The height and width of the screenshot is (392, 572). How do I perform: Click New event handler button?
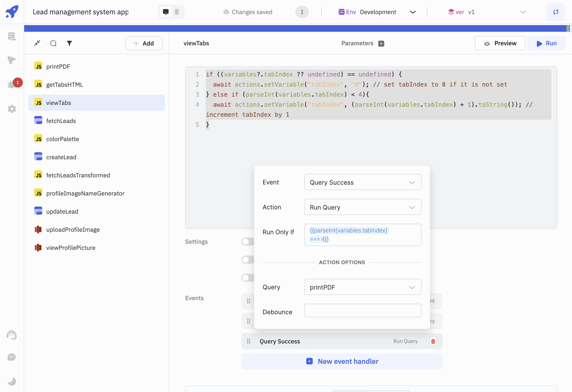342,361
